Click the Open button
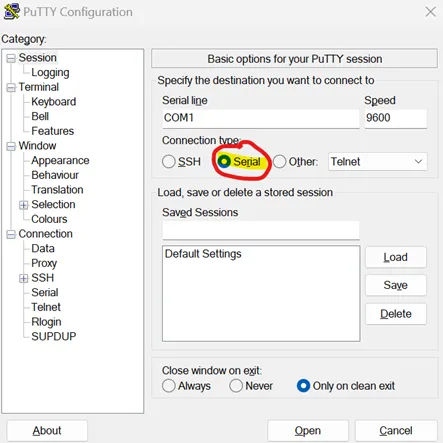 (308, 431)
